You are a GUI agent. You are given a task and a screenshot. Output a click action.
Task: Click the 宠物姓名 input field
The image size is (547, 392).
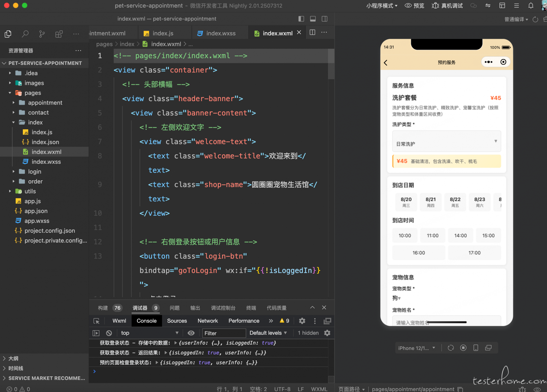pos(446,320)
